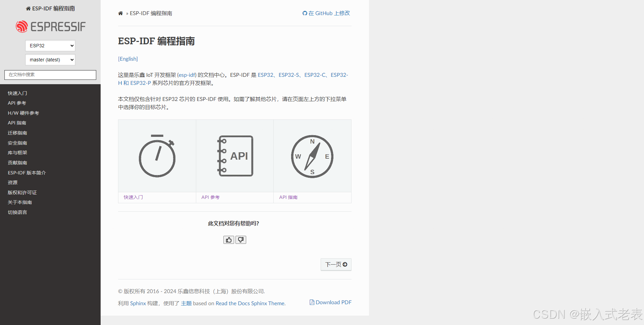
Task: Switch to the [English] version
Action: [128, 59]
